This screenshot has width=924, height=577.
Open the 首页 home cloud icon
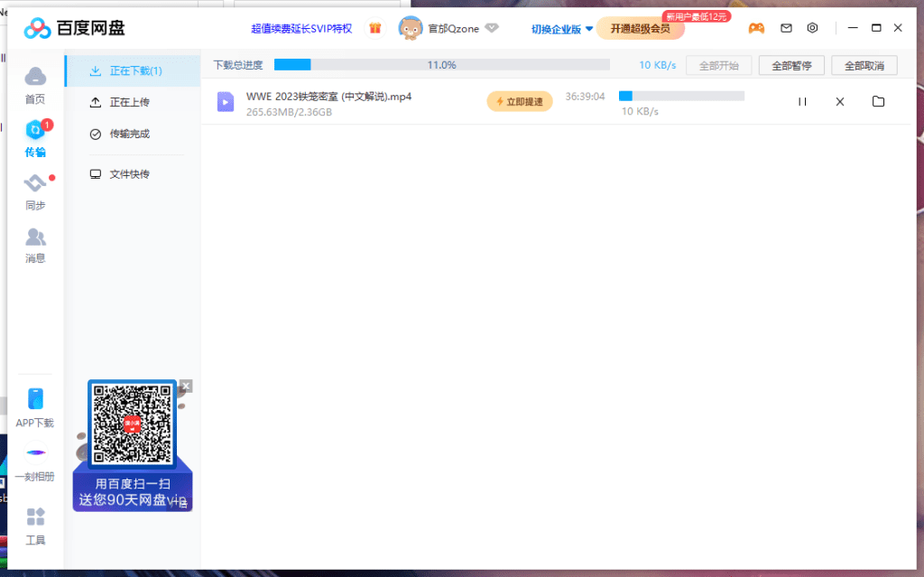pos(35,77)
